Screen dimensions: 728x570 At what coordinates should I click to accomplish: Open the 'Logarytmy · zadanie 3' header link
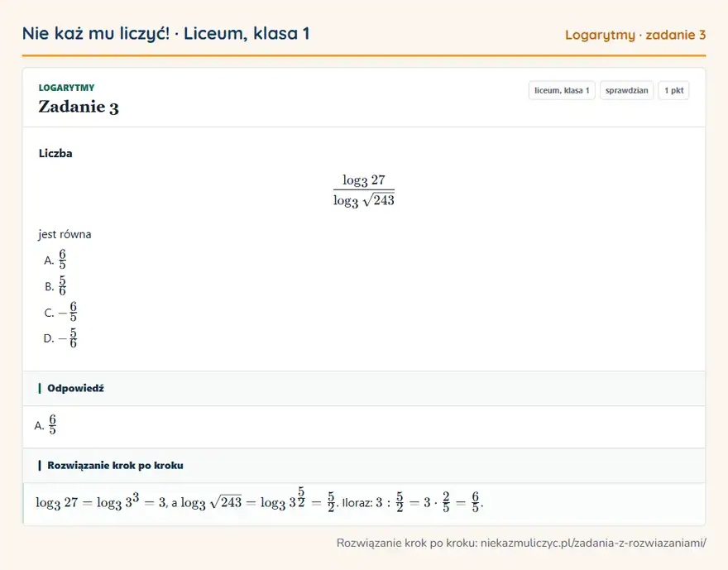pos(635,35)
